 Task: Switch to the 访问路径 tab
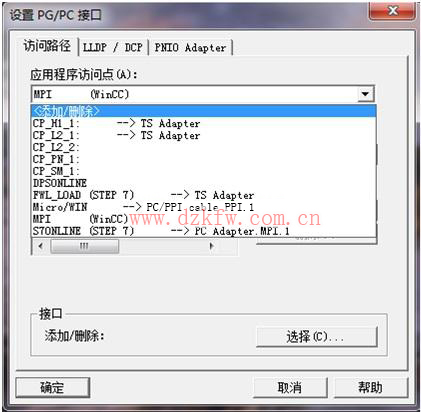[x=47, y=46]
